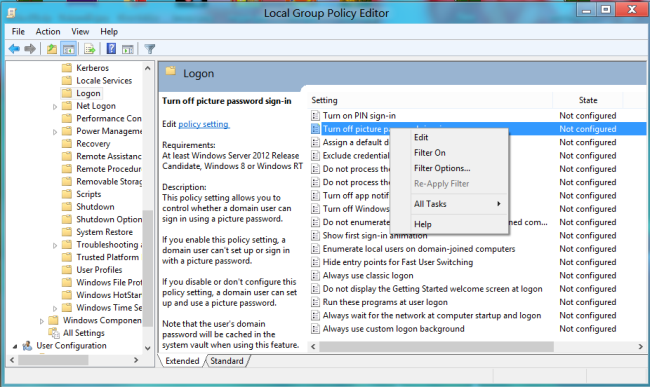This screenshot has height=387, width=650.
Task: Click policy icon for Run these programs at user logon
Action: coord(315,302)
